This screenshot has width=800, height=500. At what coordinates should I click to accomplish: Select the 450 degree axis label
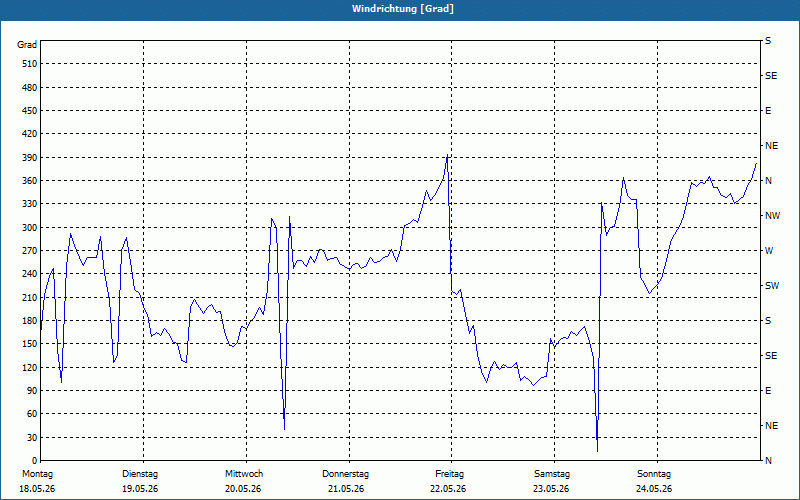(30, 111)
